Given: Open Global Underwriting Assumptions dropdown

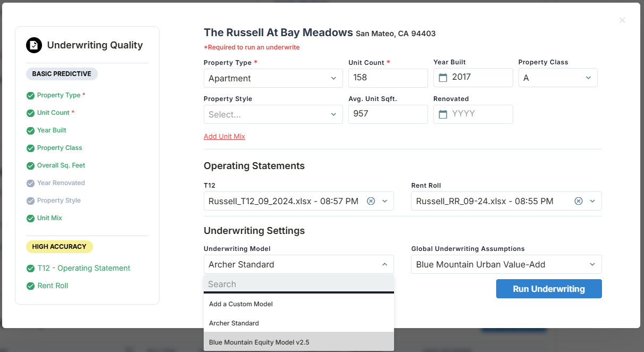Looking at the screenshot, I should click(506, 264).
